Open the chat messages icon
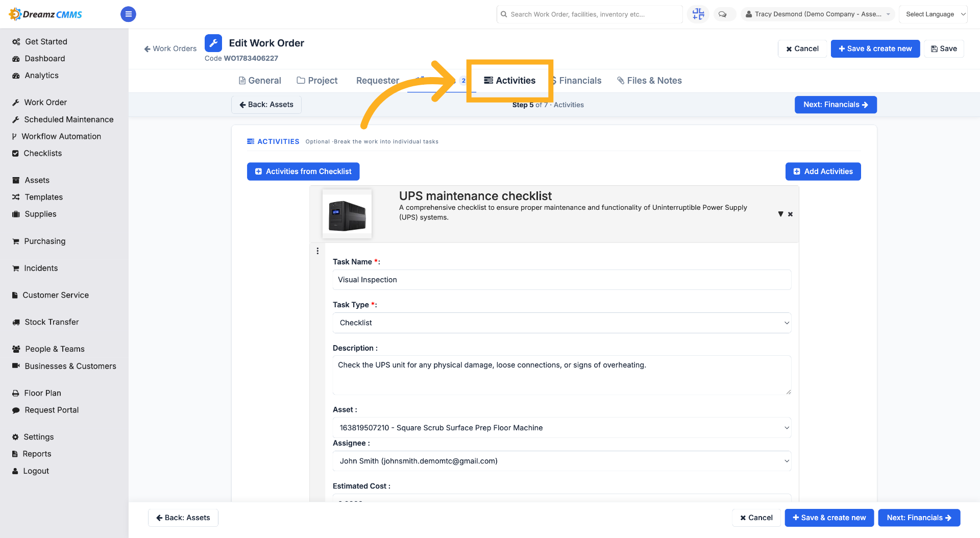This screenshot has height=538, width=980. [x=723, y=14]
